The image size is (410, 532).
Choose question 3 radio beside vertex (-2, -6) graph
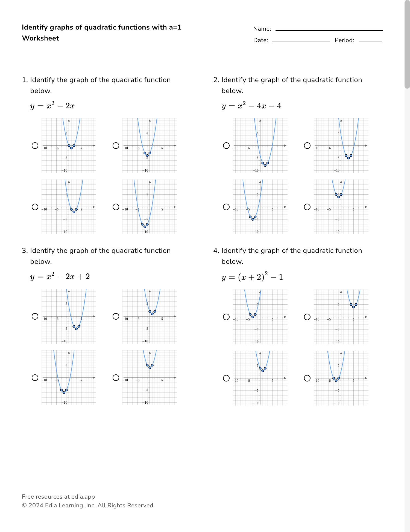click(x=35, y=378)
